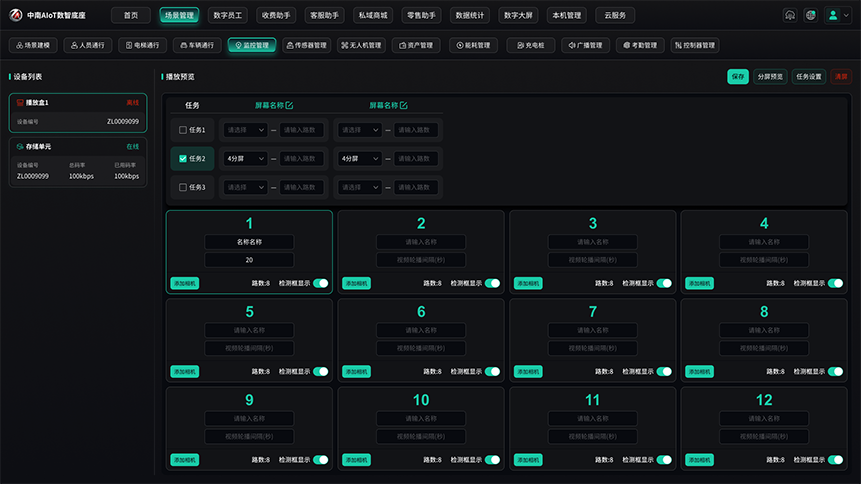Open first 请选择 dropdown in 任务1 row

click(245, 130)
